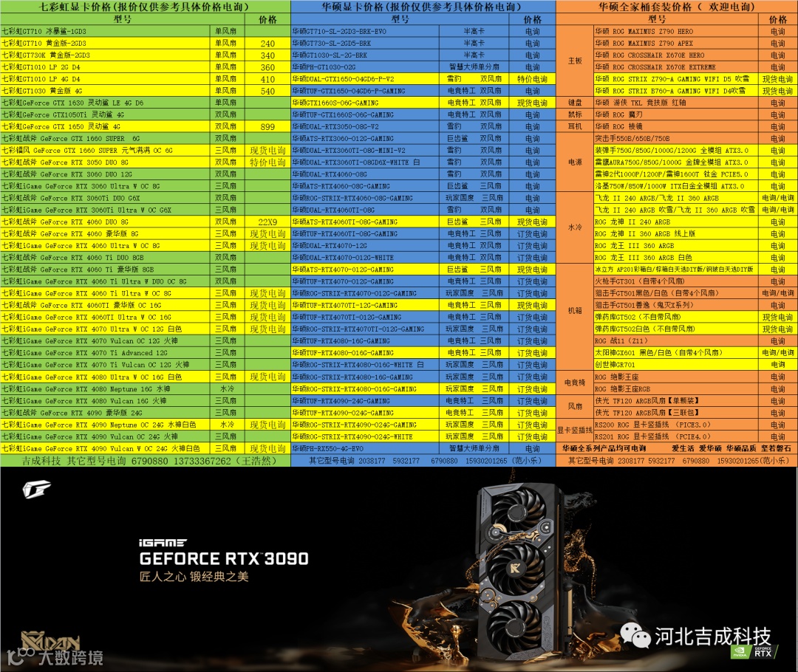798x672 pixels.
Task: Select row 七彩虹GT710 冰暴鲨-1GD3
Action: point(146,32)
